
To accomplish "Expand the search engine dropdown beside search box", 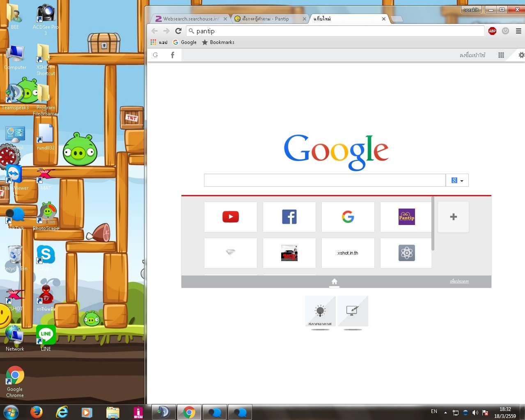I will (457, 180).
